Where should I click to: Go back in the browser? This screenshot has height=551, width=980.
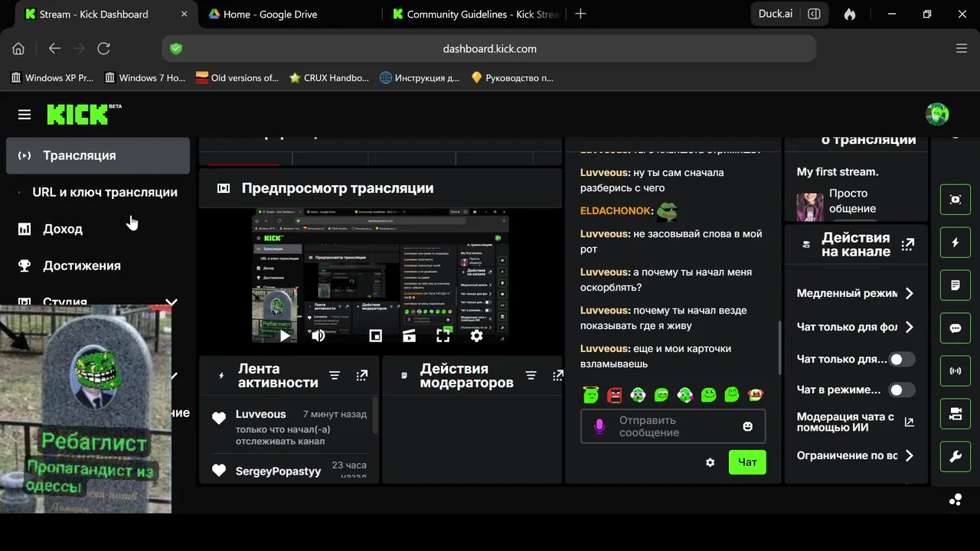54,48
